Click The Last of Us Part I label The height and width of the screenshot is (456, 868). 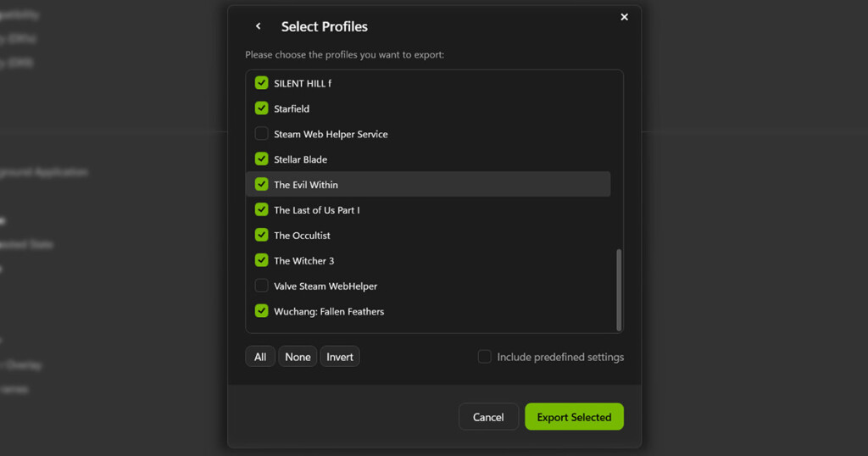point(317,210)
